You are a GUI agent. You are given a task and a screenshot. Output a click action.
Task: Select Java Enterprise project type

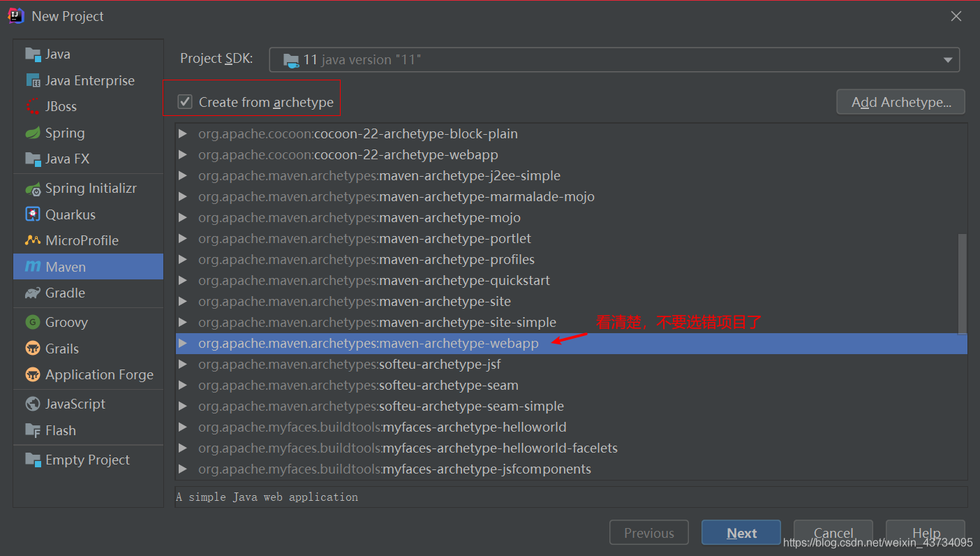pos(88,81)
